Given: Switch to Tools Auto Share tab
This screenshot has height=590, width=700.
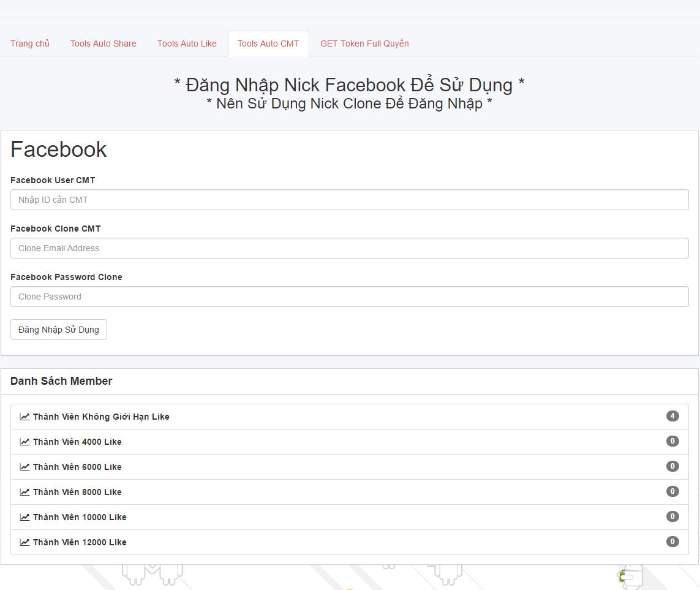Looking at the screenshot, I should [x=103, y=43].
